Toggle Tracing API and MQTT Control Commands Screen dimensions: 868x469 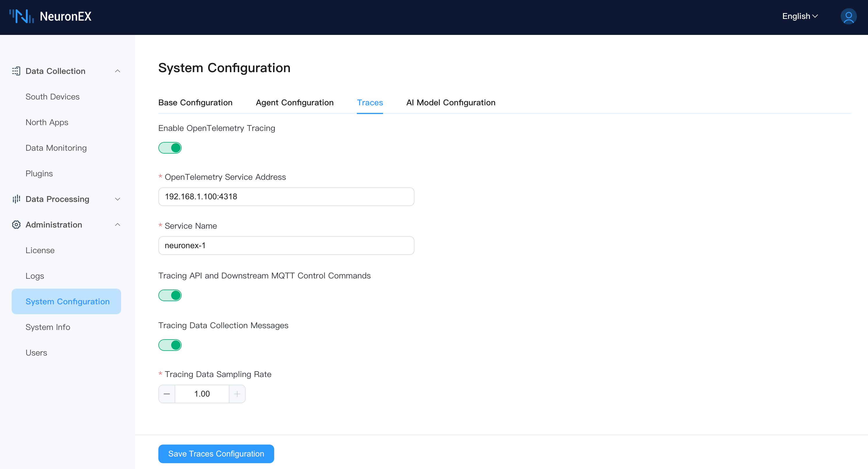170,295
